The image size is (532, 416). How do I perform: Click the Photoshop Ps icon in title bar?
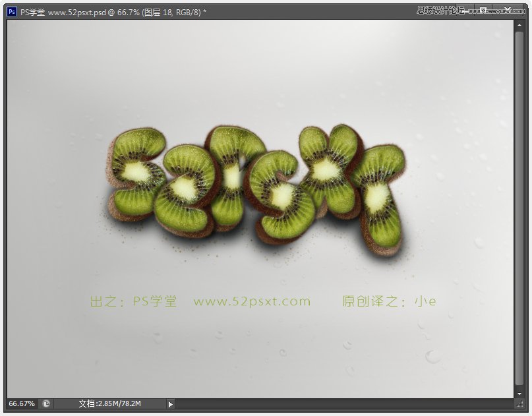pos(11,12)
